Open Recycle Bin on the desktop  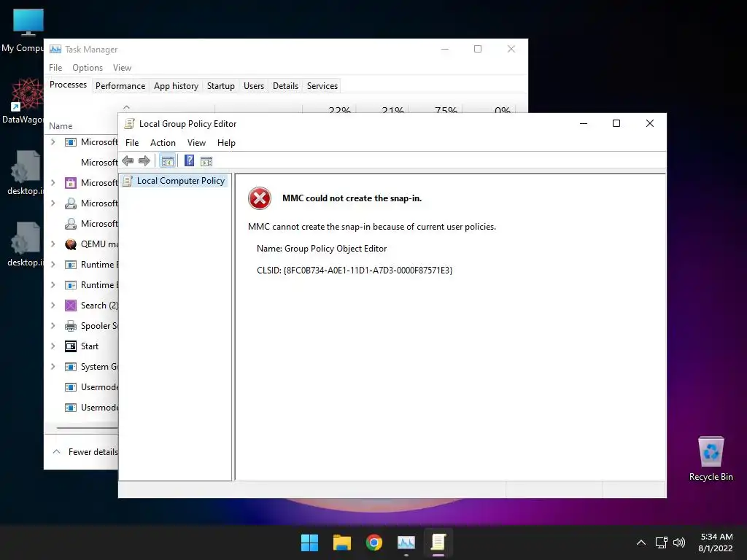[711, 458]
